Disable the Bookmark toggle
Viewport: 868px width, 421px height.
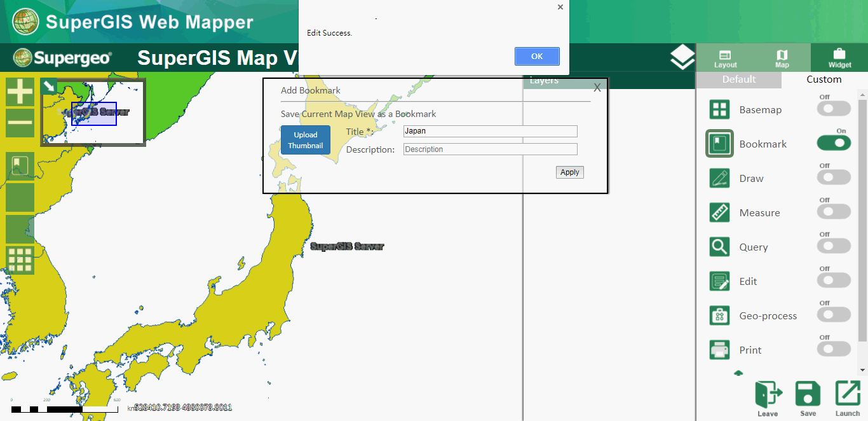(x=834, y=143)
